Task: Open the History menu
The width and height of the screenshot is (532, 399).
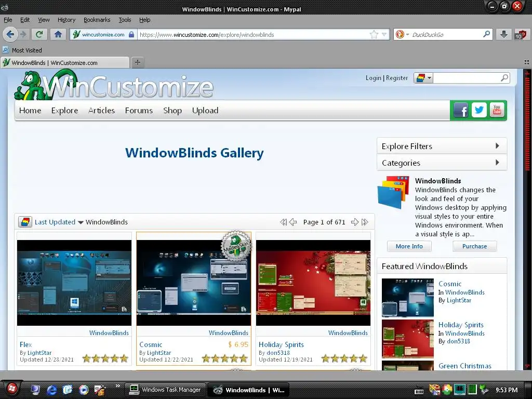Action: [x=66, y=20]
